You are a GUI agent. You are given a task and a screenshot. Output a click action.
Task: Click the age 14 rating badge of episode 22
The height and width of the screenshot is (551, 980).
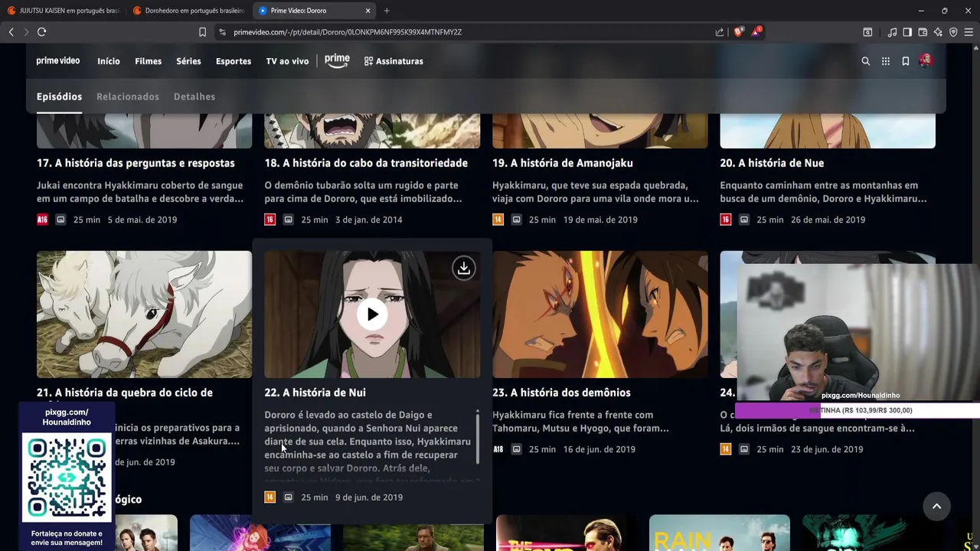(x=269, y=497)
